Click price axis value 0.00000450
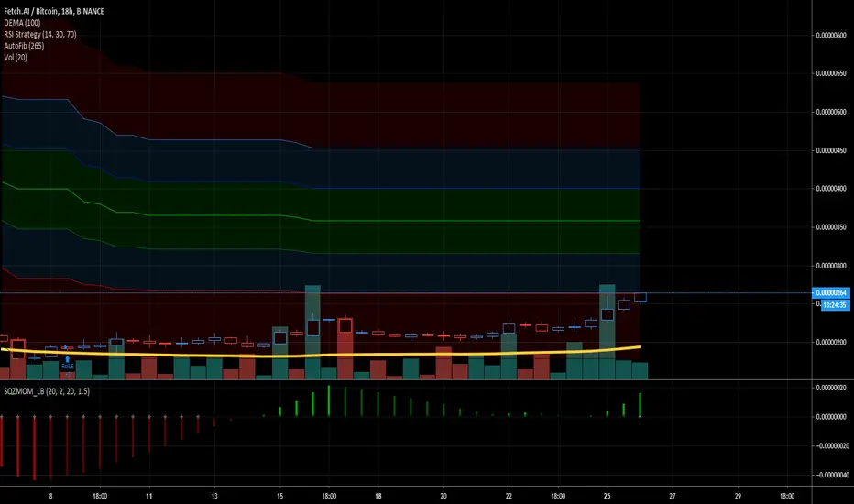This screenshot has width=854, height=504. point(831,150)
